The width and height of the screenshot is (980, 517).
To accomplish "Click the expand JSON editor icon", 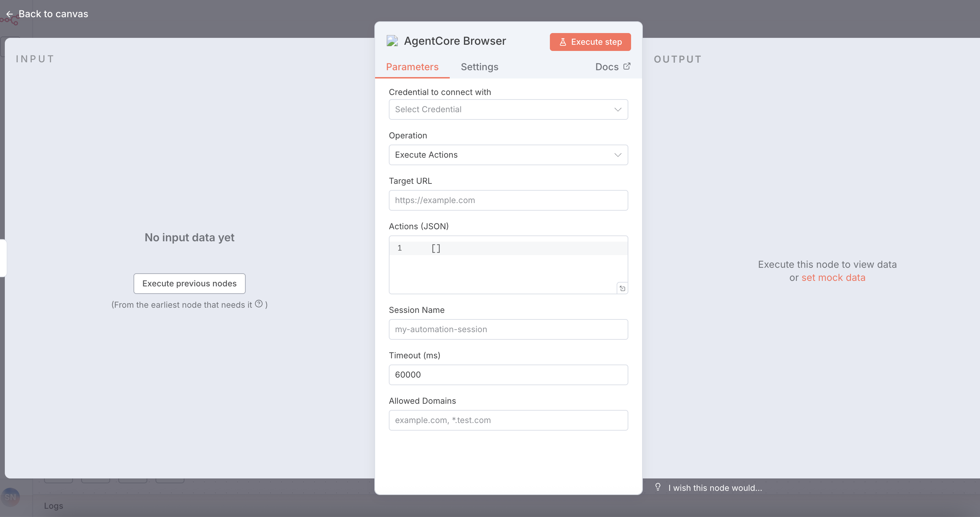I will pyautogui.click(x=622, y=288).
